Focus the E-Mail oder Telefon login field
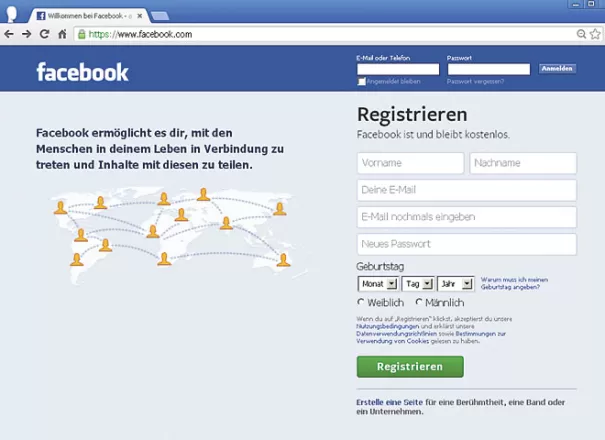This screenshot has width=605, height=440. pyautogui.click(x=398, y=69)
